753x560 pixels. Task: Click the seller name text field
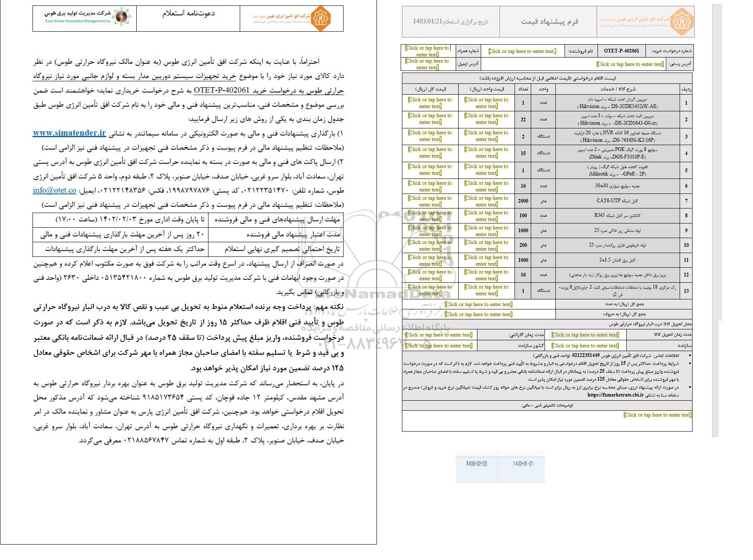pyautogui.click(x=522, y=51)
